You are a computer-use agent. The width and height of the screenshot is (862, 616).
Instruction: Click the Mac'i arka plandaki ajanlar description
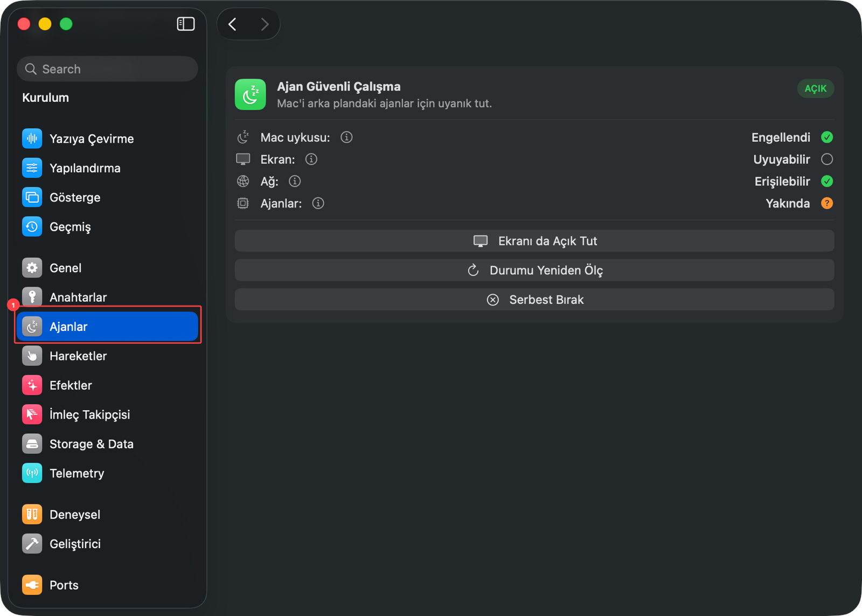pos(384,103)
